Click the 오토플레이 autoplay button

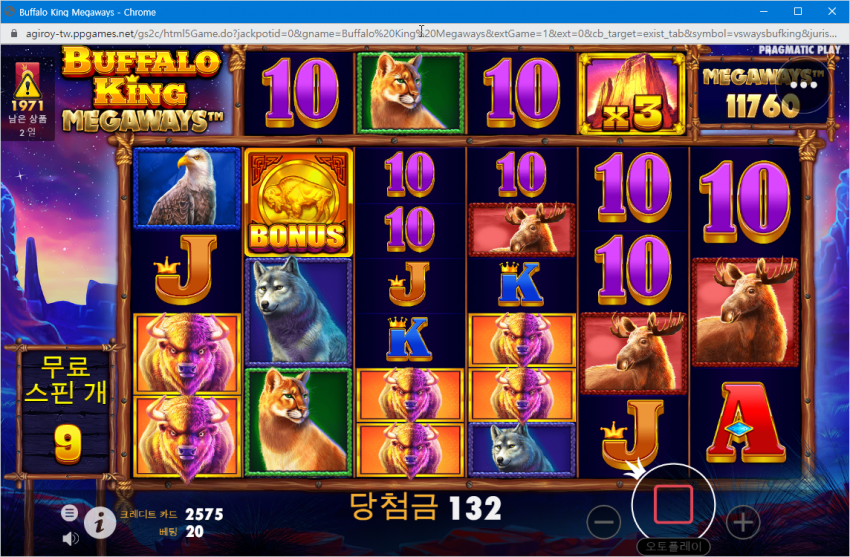673,546
